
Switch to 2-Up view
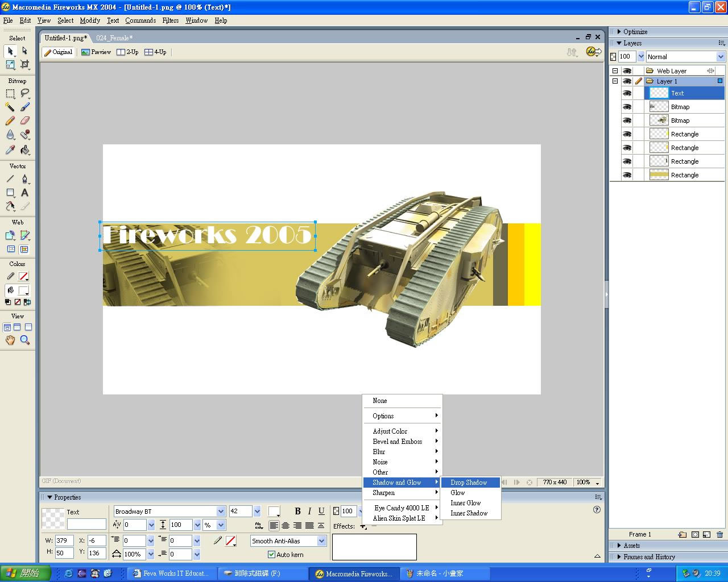[127, 52]
